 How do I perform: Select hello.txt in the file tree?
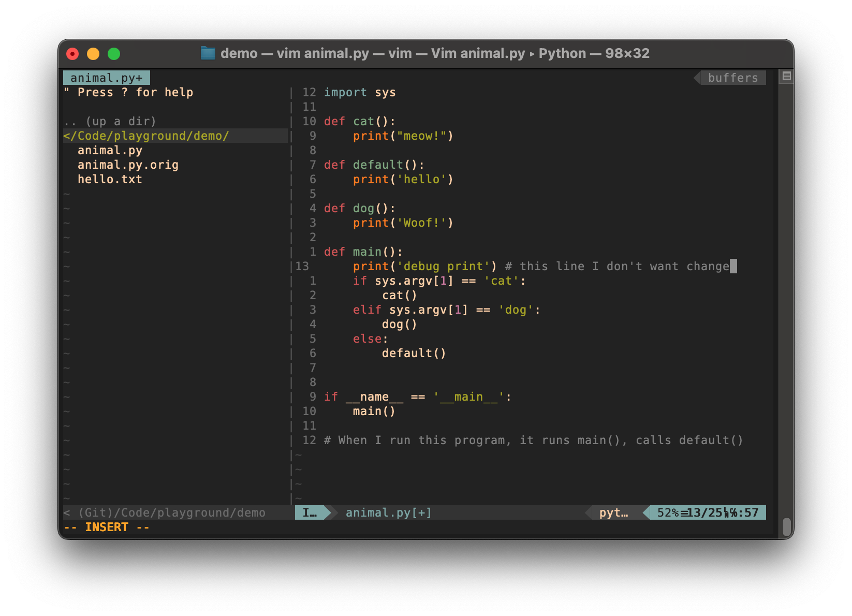pos(109,179)
